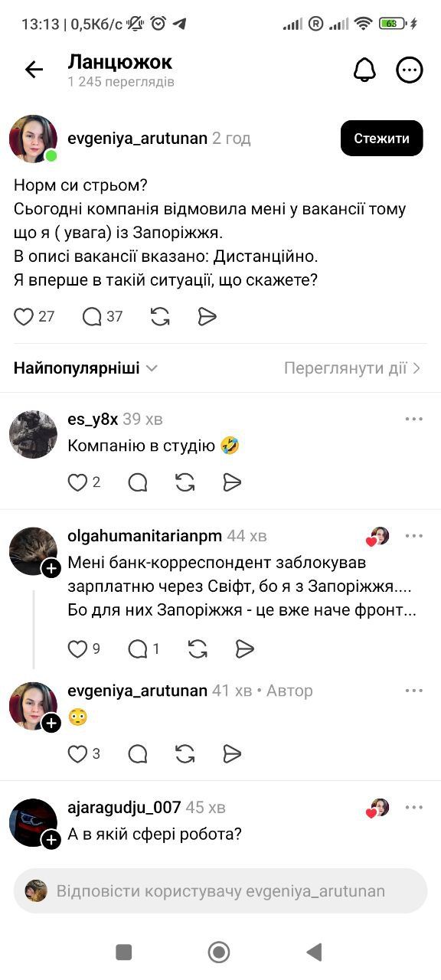Tap the back arrow next to Ланцюжок
This screenshot has height=980, width=441.
tap(34, 70)
